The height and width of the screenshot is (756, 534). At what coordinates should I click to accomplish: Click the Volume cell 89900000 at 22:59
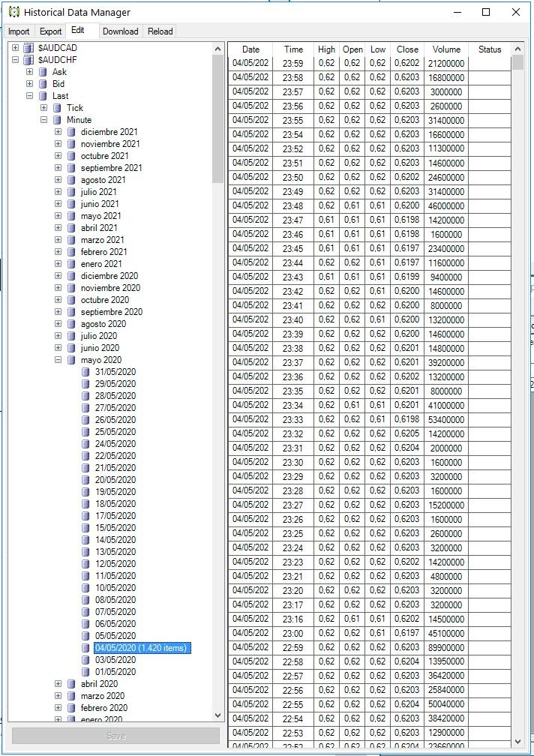(446, 647)
